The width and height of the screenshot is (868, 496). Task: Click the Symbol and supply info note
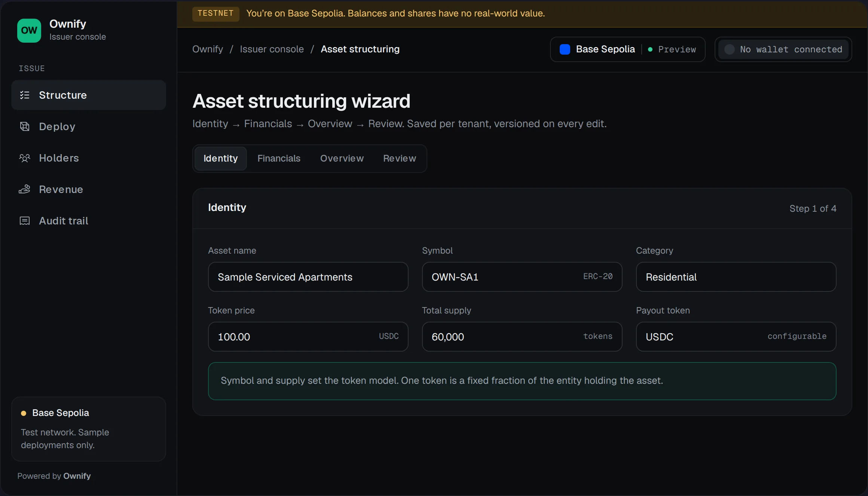coord(522,381)
